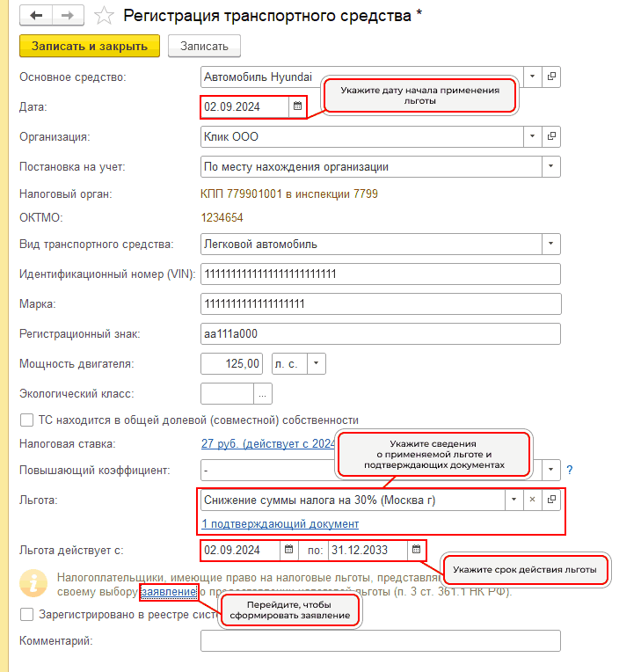641x672 pixels.
Task: Click the help question mark icon
Action: (x=569, y=470)
